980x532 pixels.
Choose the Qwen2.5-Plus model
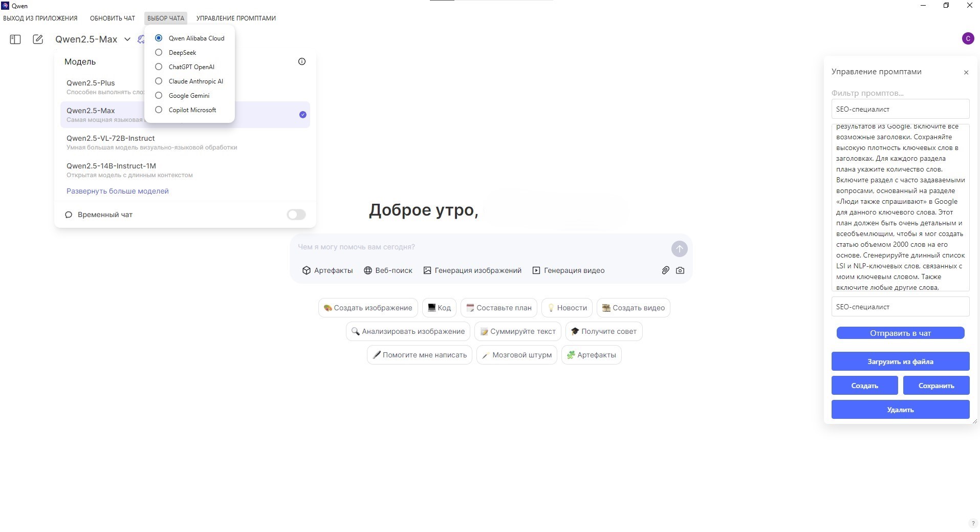point(102,87)
